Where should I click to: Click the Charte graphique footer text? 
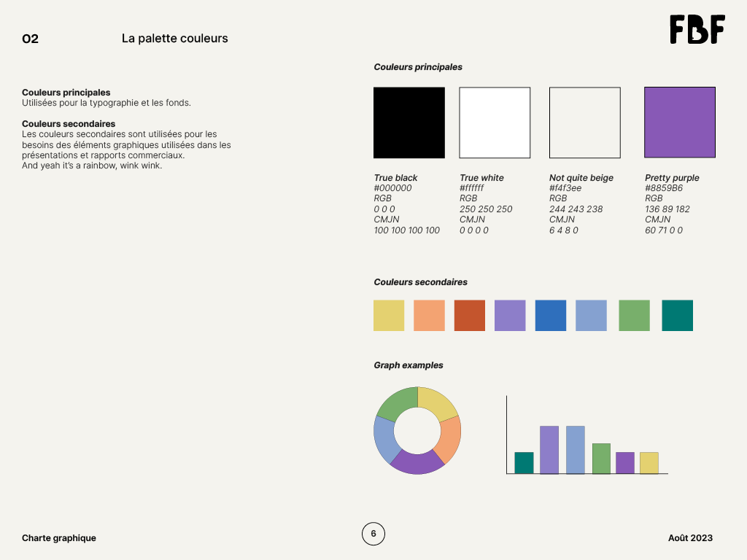pos(59,538)
